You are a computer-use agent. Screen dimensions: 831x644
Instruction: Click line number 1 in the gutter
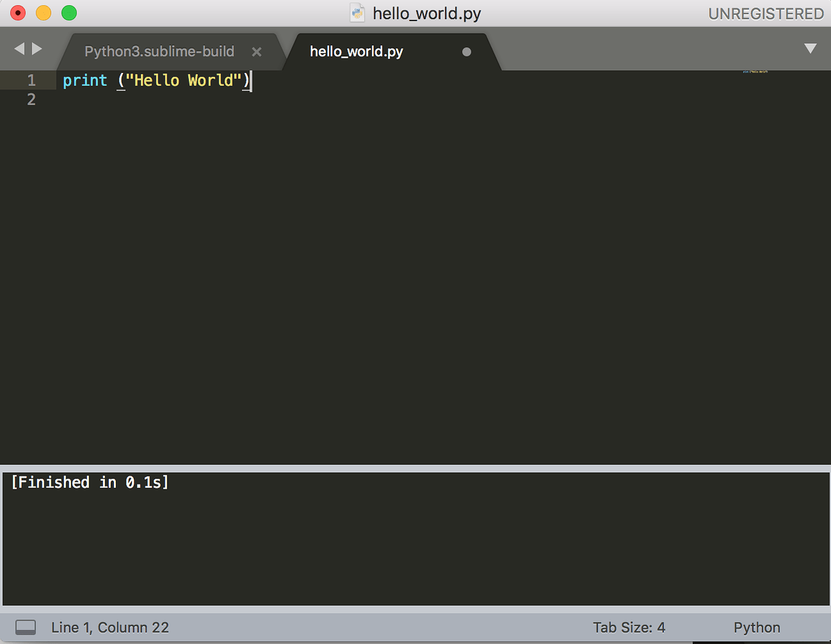tap(31, 80)
